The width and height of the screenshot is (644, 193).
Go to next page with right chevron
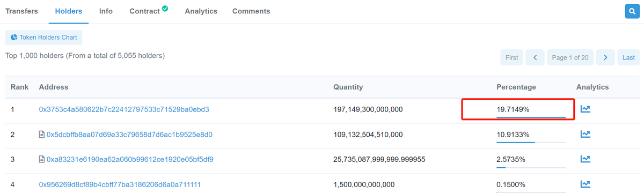click(605, 57)
